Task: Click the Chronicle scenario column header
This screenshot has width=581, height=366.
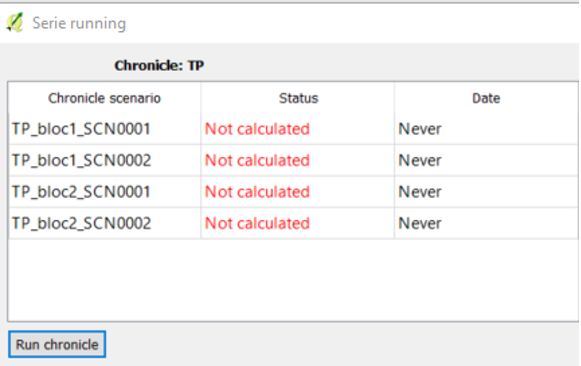Action: (104, 98)
